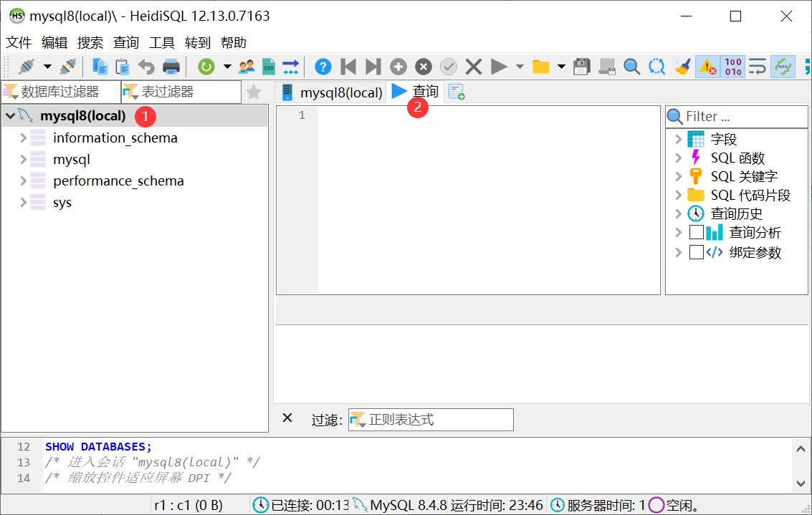Add a new query tab
Viewport: 812px width, 515px height.
(x=457, y=92)
